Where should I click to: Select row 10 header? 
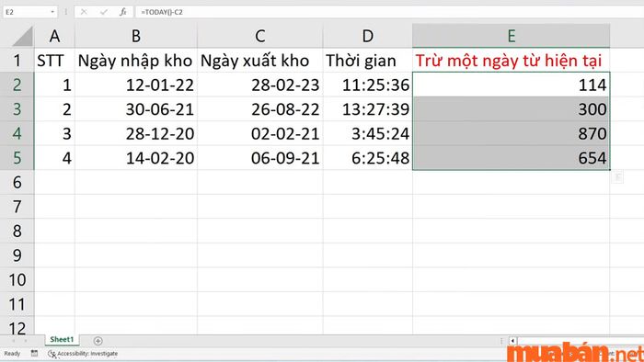pyautogui.click(x=17, y=279)
